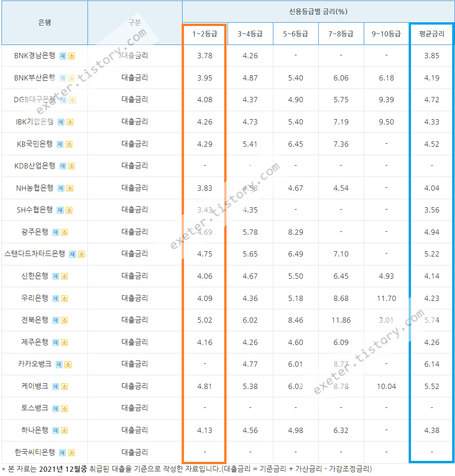The width and height of the screenshot is (455, 476).
Task: Click the 4.93 rate for 신한은행
Action: 386,276
